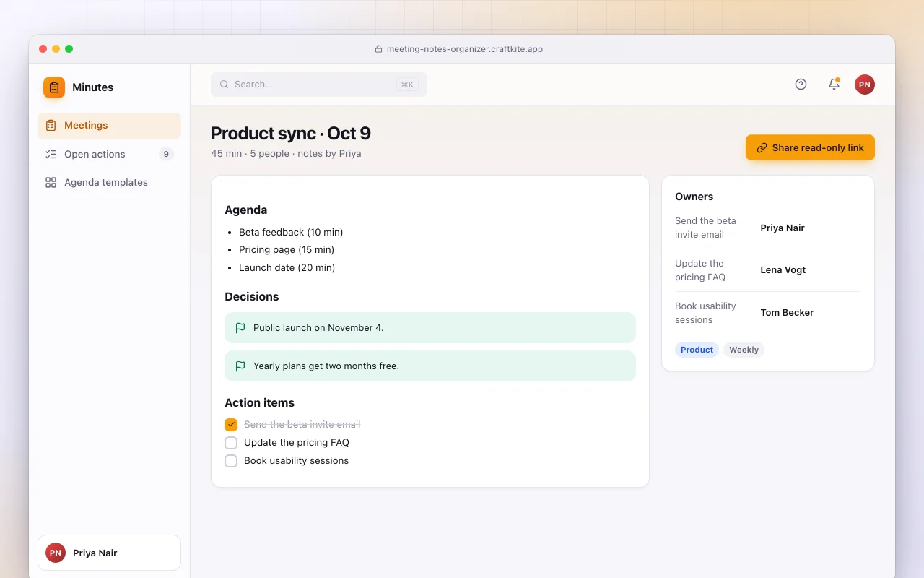Image resolution: width=924 pixels, height=578 pixels.
Task: Click the Product sync · Oct 9 title
Action: [x=291, y=134]
